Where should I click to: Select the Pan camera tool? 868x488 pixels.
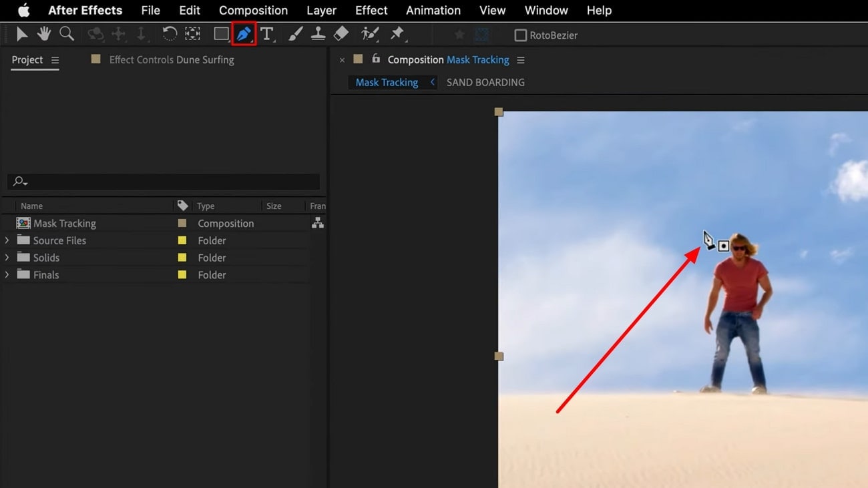coord(119,34)
